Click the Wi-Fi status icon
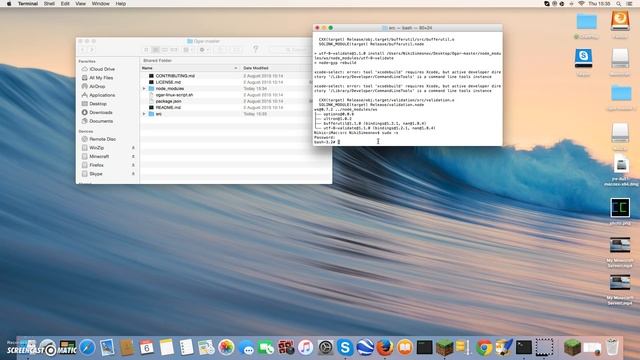640x360 pixels. click(x=581, y=4)
